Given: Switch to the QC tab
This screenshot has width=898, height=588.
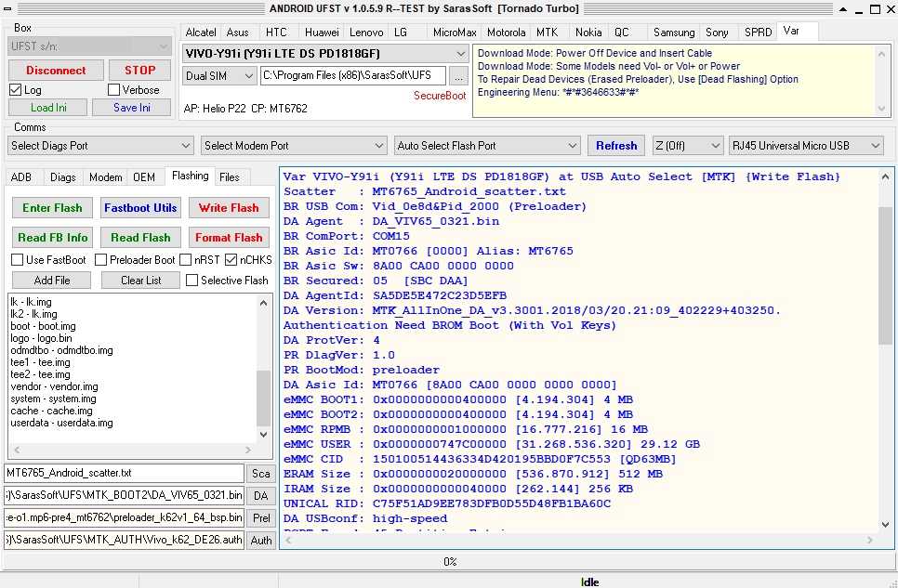Looking at the screenshot, I should (622, 33).
